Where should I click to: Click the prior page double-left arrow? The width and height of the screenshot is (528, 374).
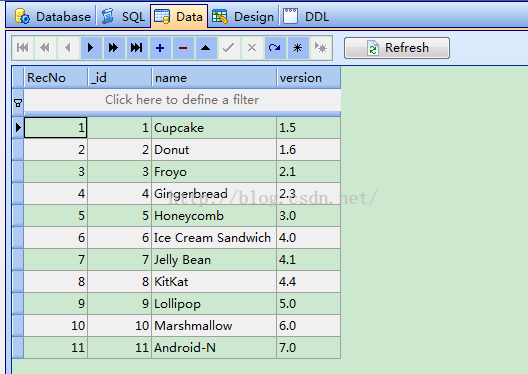pos(45,48)
